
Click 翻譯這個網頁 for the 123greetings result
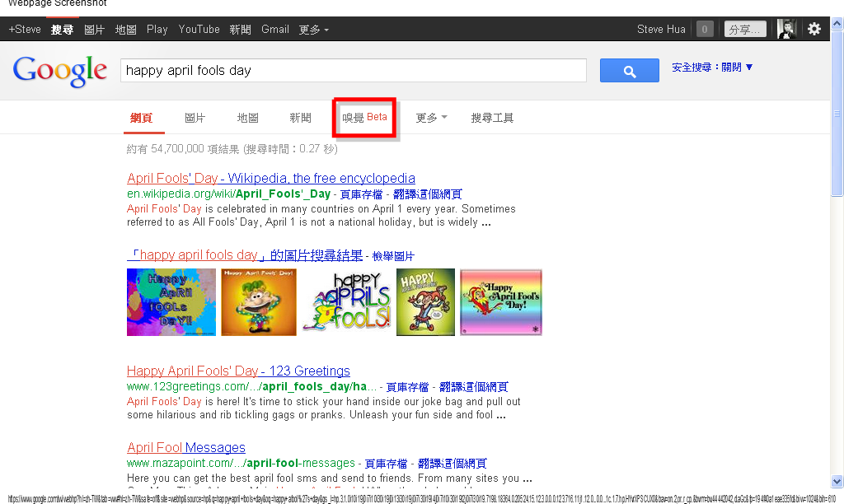474,387
